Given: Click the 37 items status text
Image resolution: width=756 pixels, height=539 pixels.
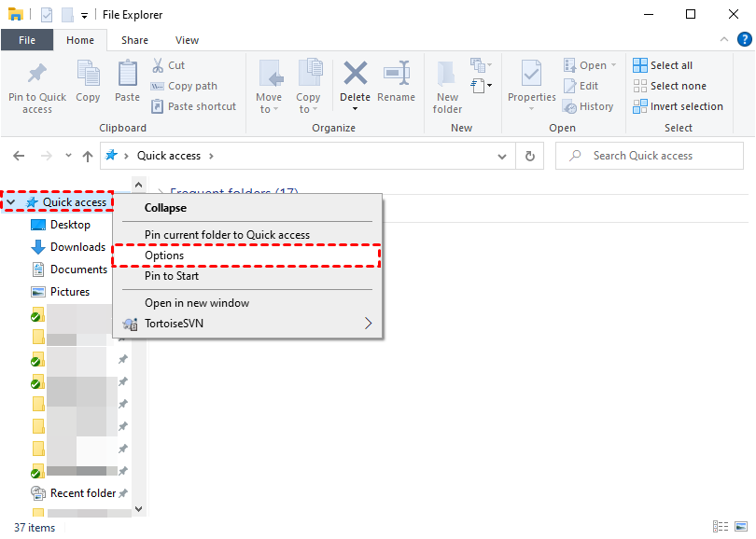Looking at the screenshot, I should (35, 528).
